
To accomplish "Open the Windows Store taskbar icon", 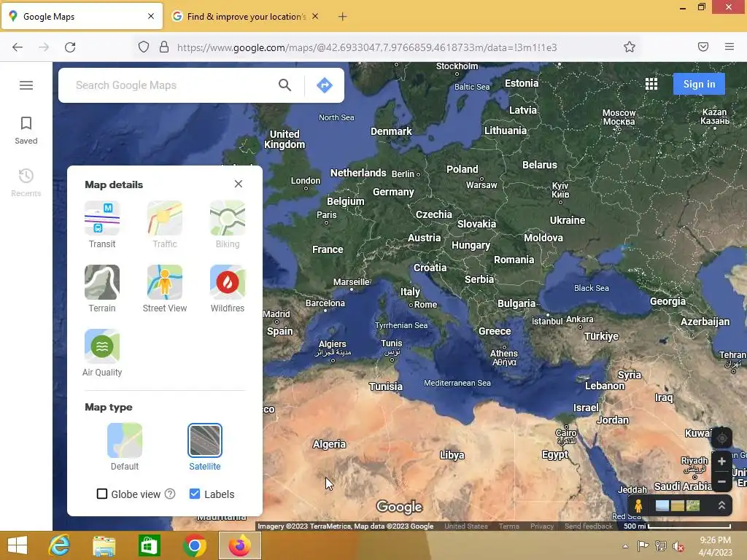I will [149, 545].
